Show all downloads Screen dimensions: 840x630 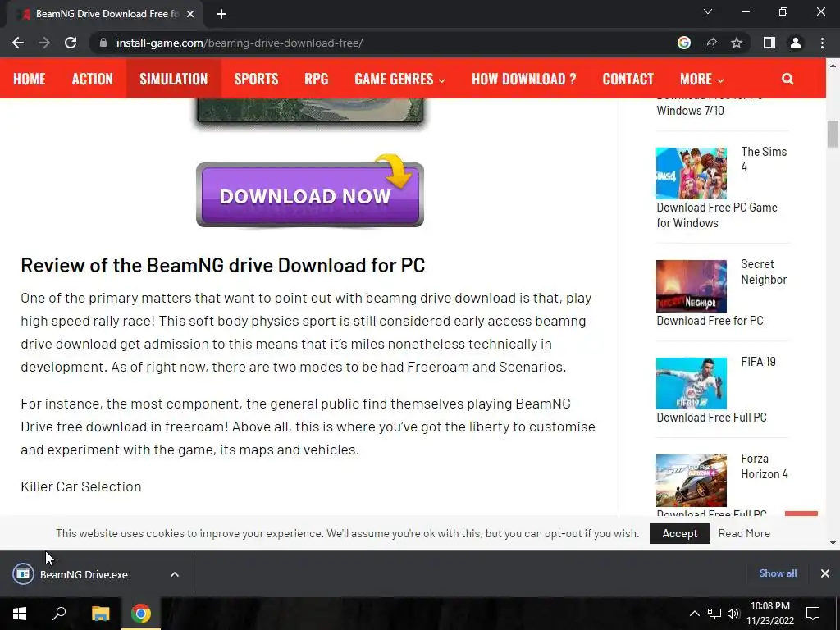tap(778, 573)
